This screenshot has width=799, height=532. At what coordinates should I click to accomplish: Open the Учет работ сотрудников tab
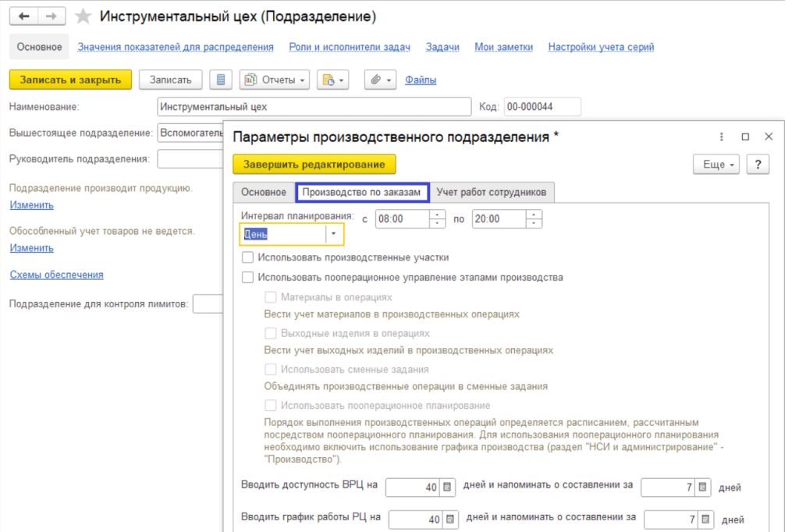pos(492,192)
